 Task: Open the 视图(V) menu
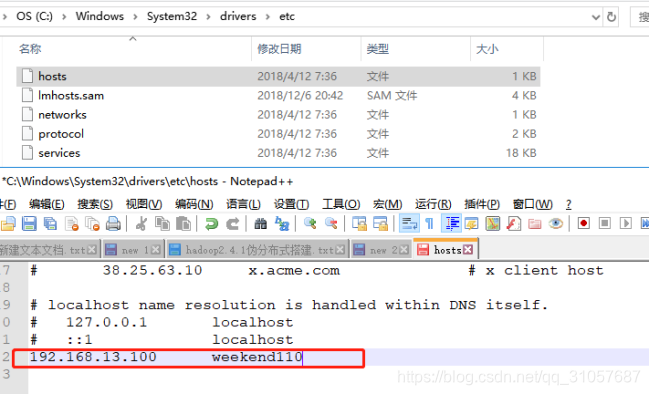(x=144, y=204)
